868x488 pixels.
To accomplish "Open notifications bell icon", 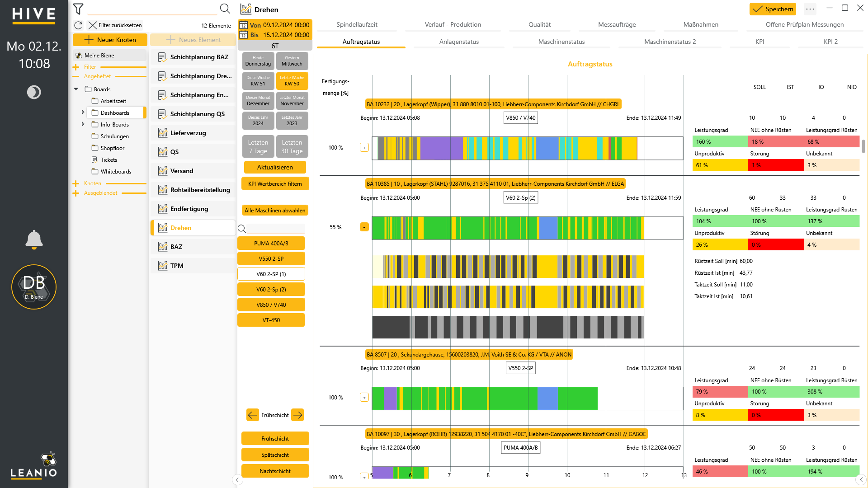I will [34, 240].
